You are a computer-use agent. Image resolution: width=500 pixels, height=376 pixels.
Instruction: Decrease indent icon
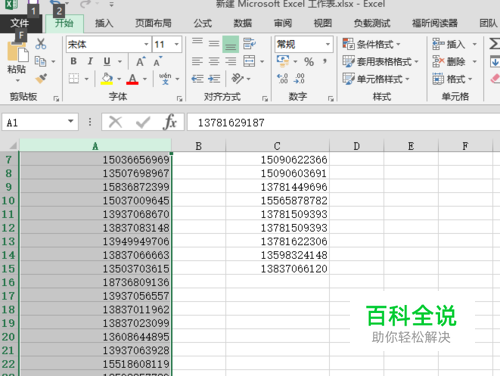click(197, 79)
